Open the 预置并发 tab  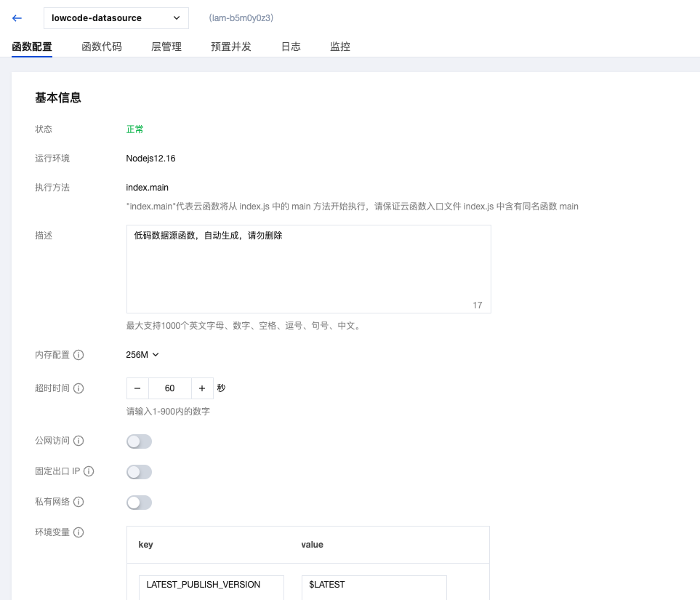point(231,47)
